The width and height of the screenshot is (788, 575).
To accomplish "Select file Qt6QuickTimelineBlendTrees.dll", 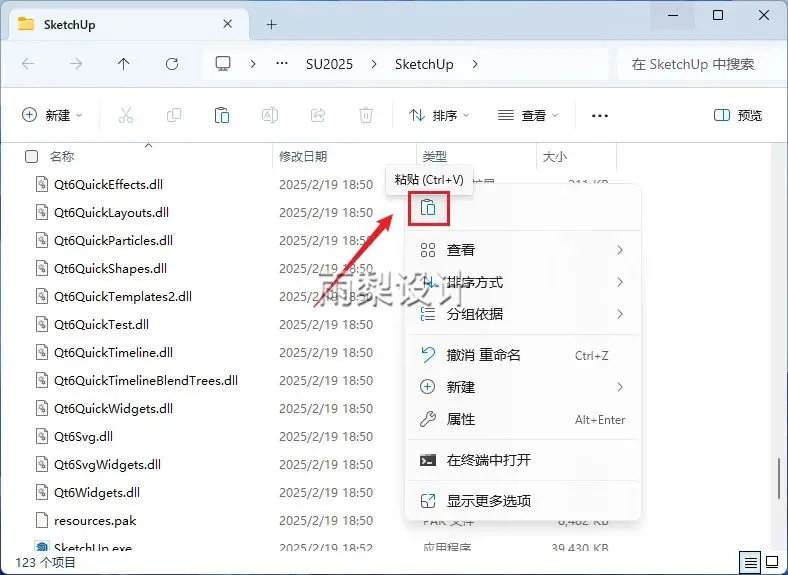I will [146, 380].
